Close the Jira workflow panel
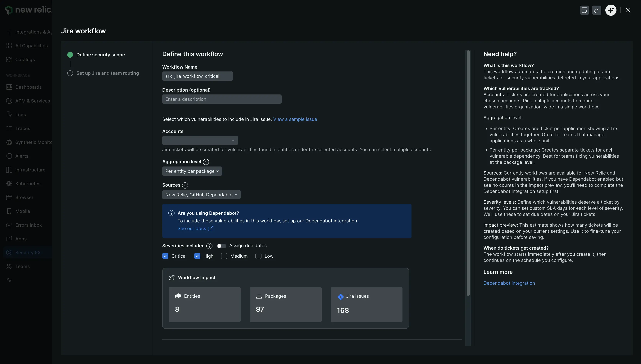The width and height of the screenshot is (641, 364). 628,10
